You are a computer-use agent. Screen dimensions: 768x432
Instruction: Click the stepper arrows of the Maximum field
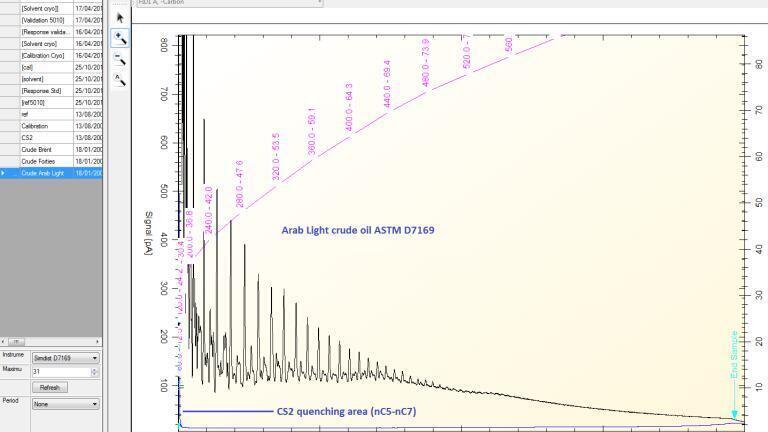coord(95,372)
